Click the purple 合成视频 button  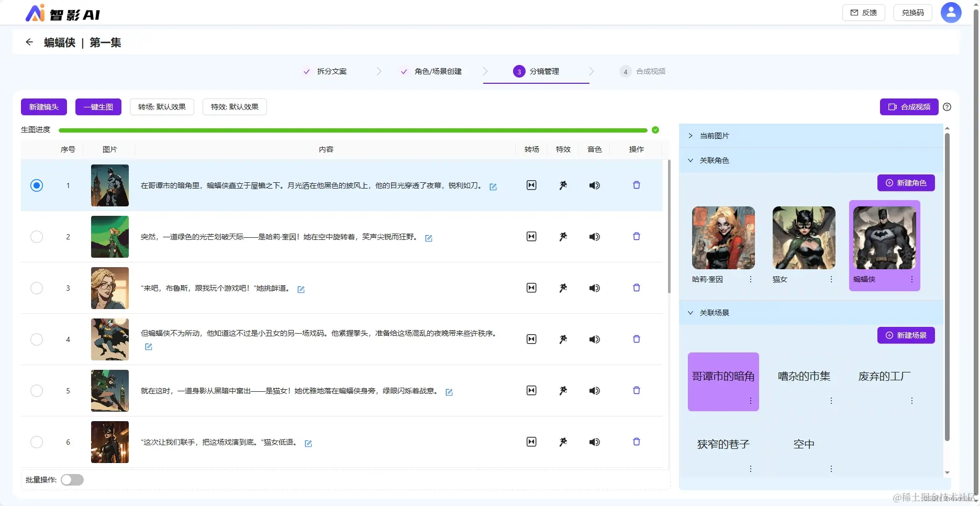click(909, 107)
